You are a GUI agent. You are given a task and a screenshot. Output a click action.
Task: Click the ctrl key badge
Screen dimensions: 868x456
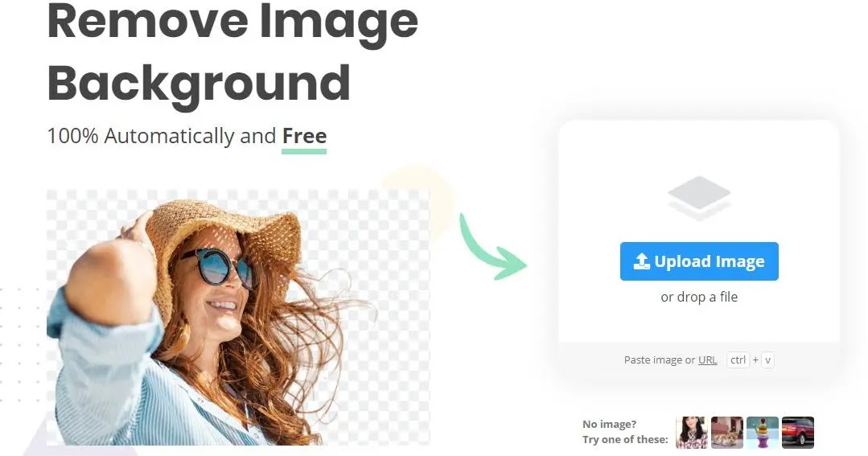pos(738,359)
